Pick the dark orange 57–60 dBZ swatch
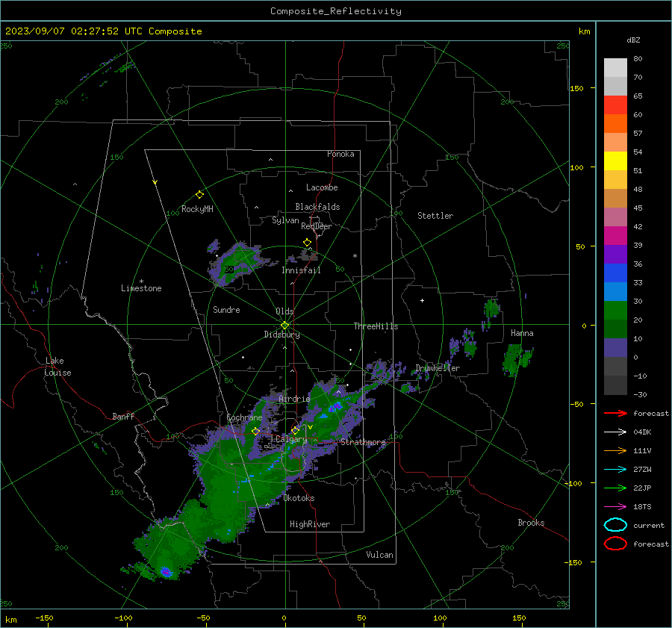Screen dimensions: 672x628 click(615, 123)
